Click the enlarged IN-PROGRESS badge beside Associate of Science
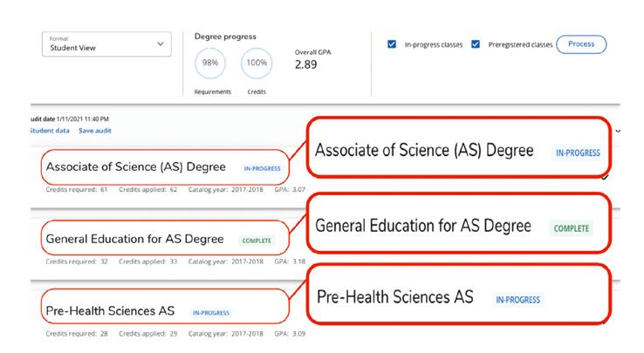Viewport: 644px width, 353px height. click(578, 152)
